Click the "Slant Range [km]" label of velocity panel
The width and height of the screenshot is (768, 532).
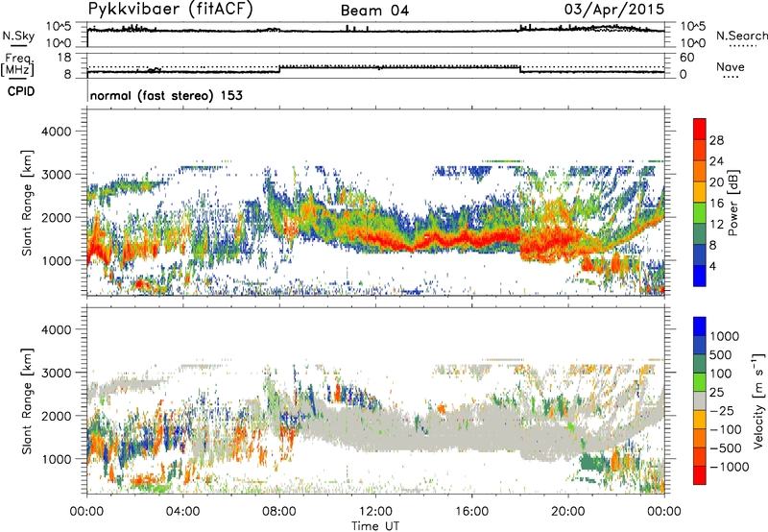[27, 401]
